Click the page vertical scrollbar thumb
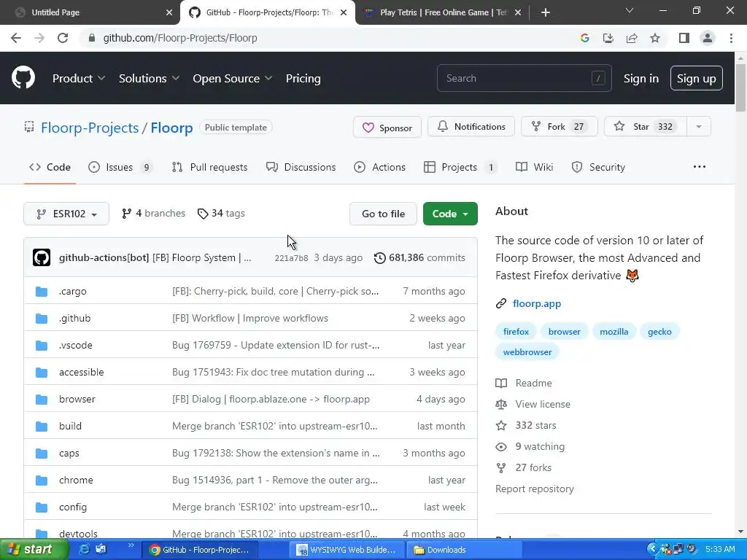Image resolution: width=747 pixels, height=560 pixels. tap(740, 88)
